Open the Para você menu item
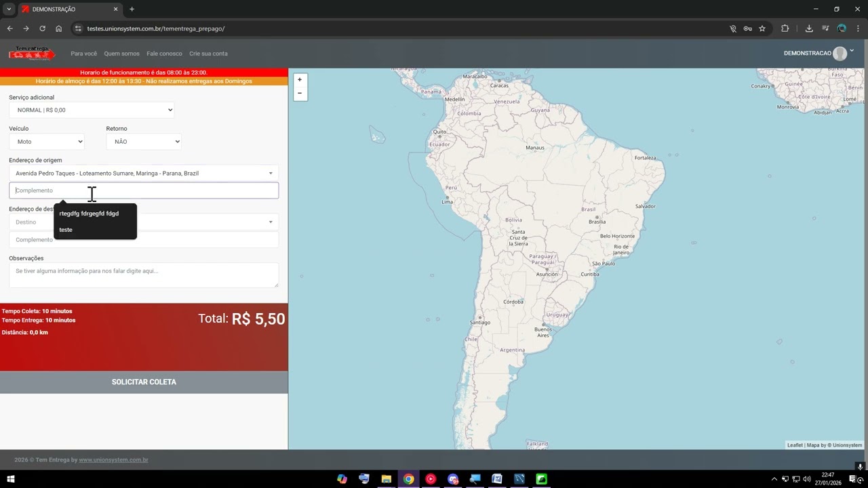 click(84, 54)
